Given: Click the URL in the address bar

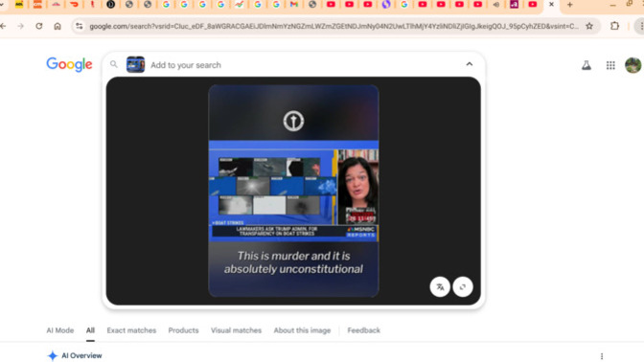Looking at the screenshot, I should click(333, 26).
